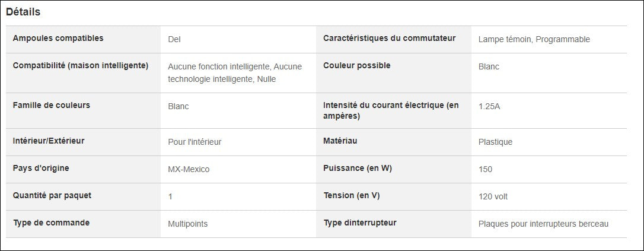
Task: Click the Plaques pour interrupteurs berceau value
Action: pyautogui.click(x=543, y=224)
